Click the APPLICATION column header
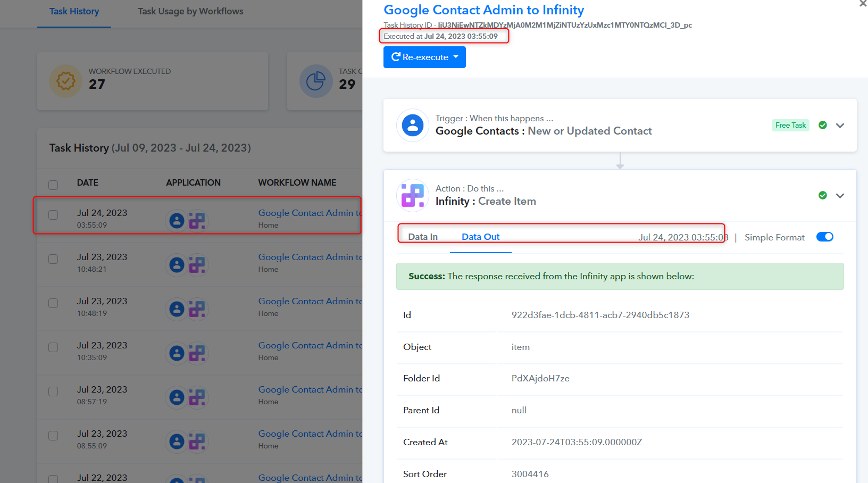The height and width of the screenshot is (483, 868). pos(193,182)
